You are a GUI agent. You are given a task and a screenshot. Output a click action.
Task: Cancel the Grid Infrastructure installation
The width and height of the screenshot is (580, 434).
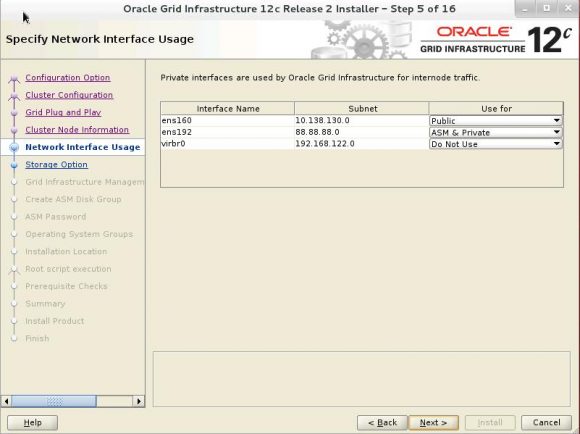(546, 423)
